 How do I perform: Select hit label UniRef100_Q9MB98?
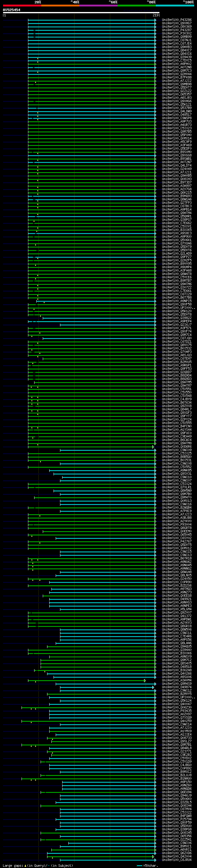click(177, 84)
